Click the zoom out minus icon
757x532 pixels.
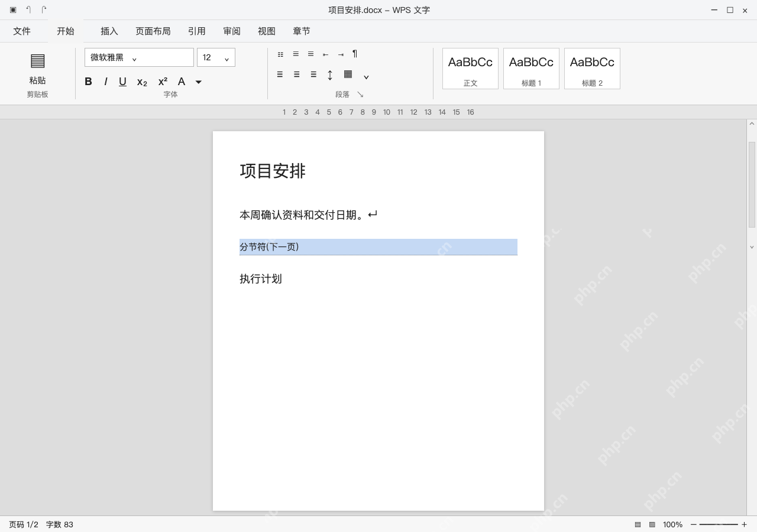(694, 524)
